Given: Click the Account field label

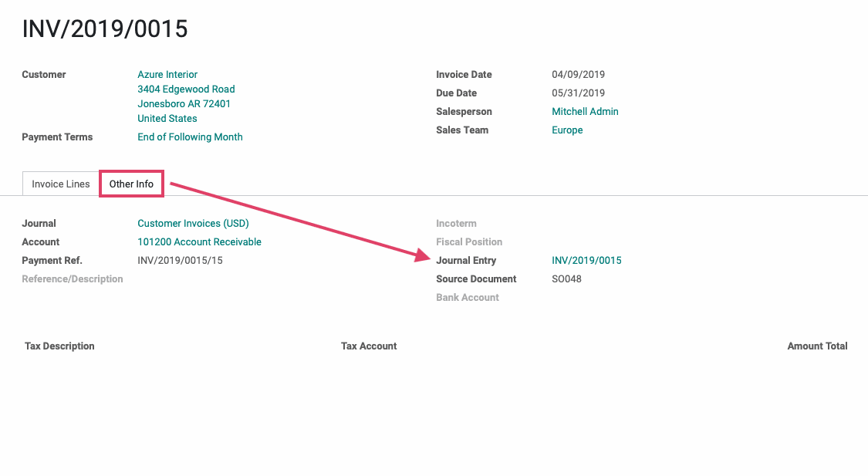Looking at the screenshot, I should (40, 242).
